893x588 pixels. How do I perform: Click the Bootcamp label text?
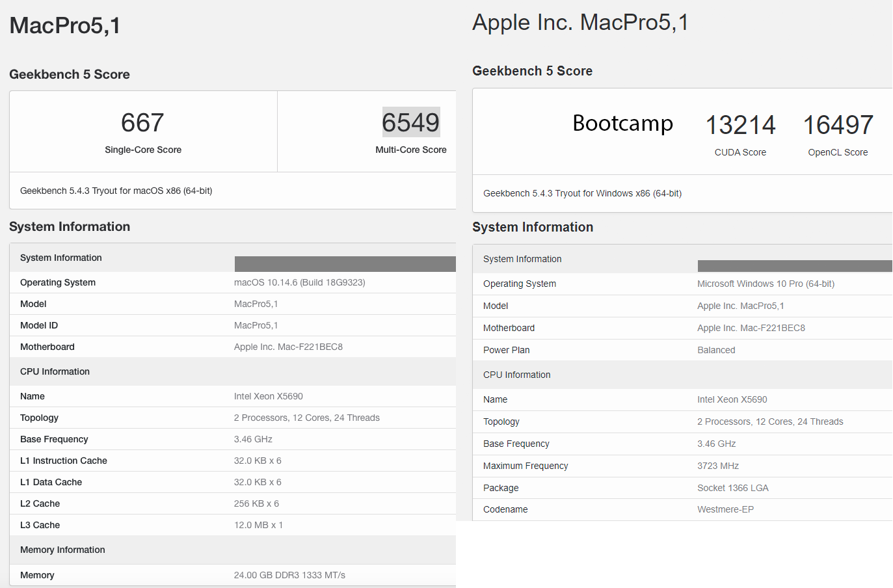(x=623, y=123)
